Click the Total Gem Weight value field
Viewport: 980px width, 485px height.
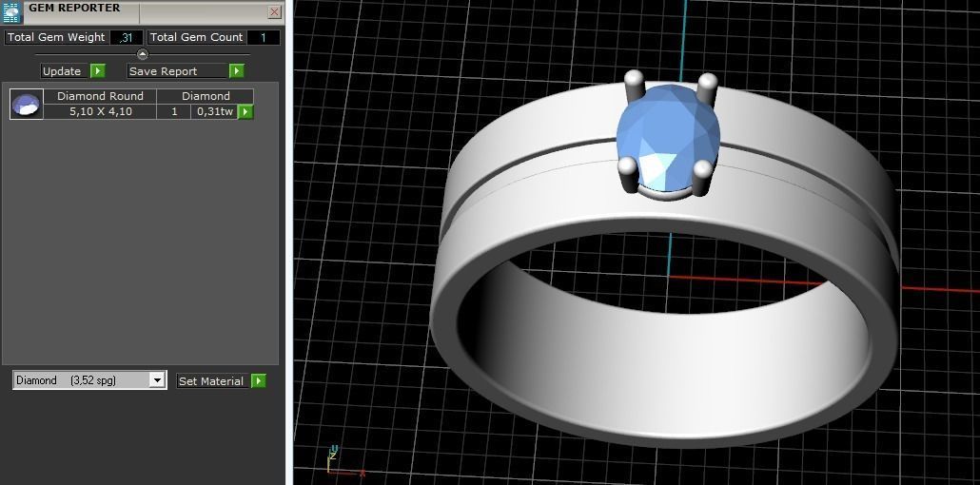pyautogui.click(x=127, y=37)
